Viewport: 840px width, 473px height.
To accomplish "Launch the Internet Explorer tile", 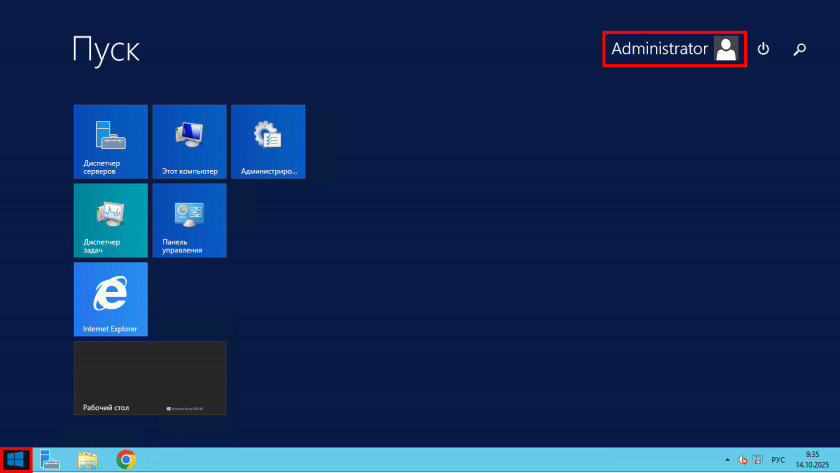I will coord(110,299).
